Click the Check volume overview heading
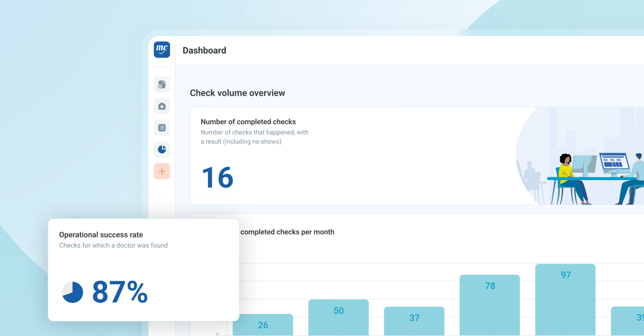This screenshot has height=336, width=644. 237,93
